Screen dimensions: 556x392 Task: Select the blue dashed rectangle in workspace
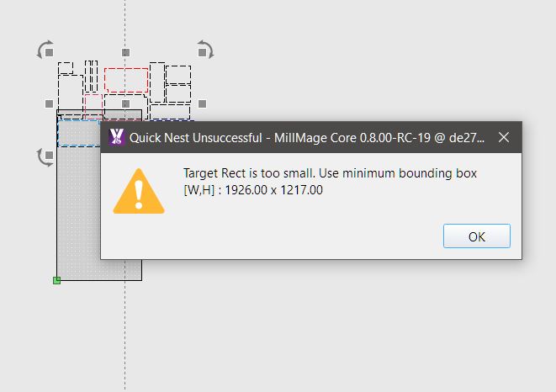click(79, 134)
